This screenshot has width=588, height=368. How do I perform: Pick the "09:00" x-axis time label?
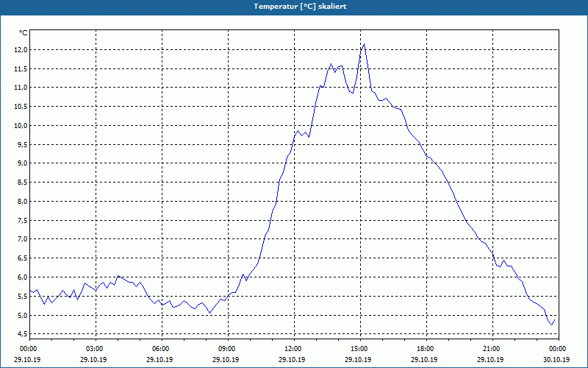point(226,349)
